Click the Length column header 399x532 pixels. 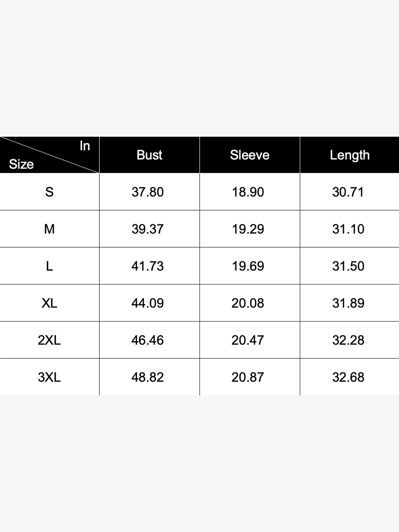(350, 155)
